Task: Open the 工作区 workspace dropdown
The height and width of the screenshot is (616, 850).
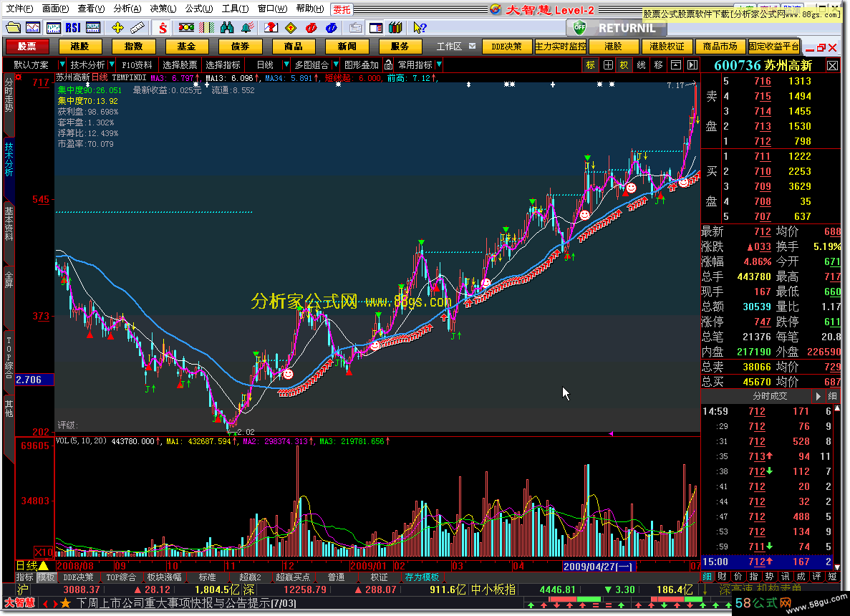Action: pyautogui.click(x=472, y=47)
